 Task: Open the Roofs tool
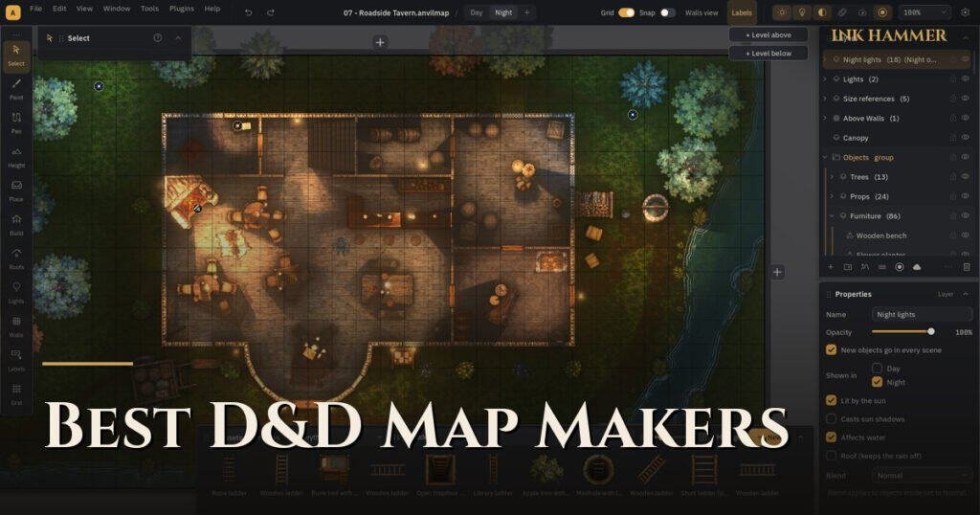16,258
